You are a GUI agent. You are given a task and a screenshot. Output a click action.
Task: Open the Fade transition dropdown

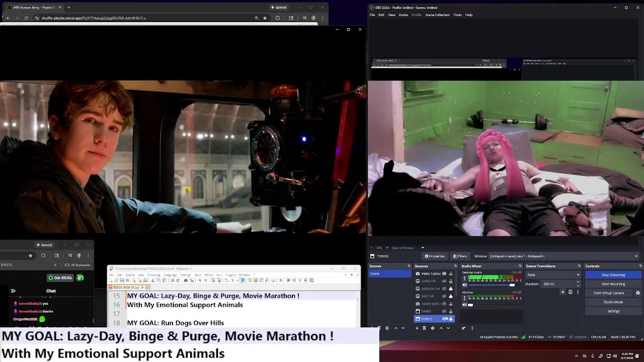[553, 275]
